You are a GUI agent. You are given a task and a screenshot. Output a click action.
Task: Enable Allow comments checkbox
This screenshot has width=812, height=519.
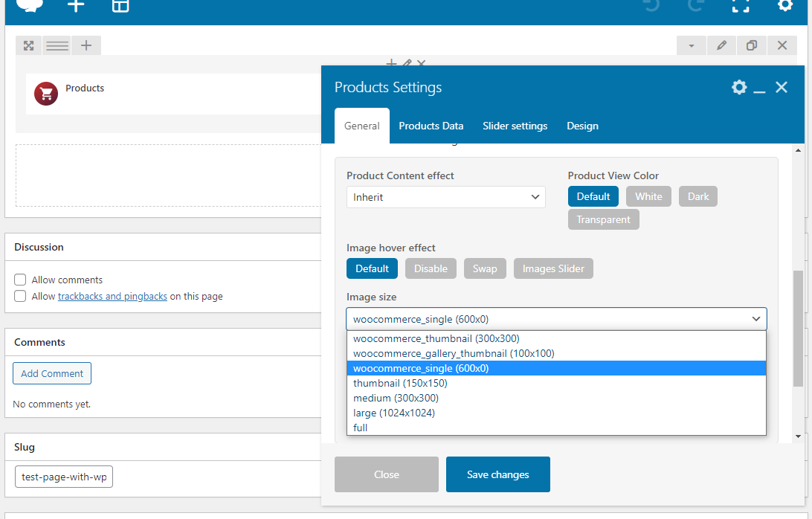pos(20,280)
